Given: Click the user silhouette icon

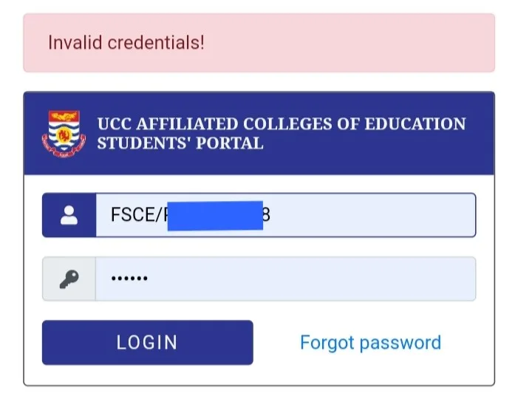Looking at the screenshot, I should [x=69, y=215].
